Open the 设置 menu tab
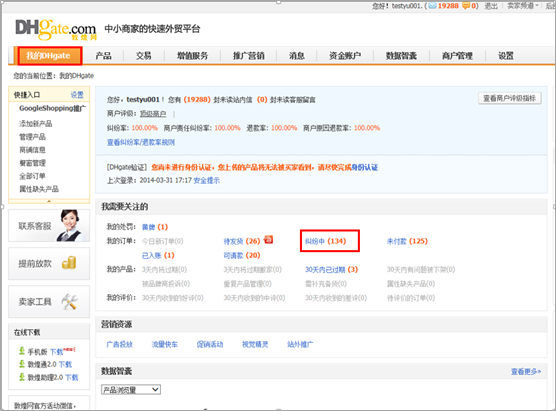Viewport: 556px width, 411px height. tap(506, 56)
